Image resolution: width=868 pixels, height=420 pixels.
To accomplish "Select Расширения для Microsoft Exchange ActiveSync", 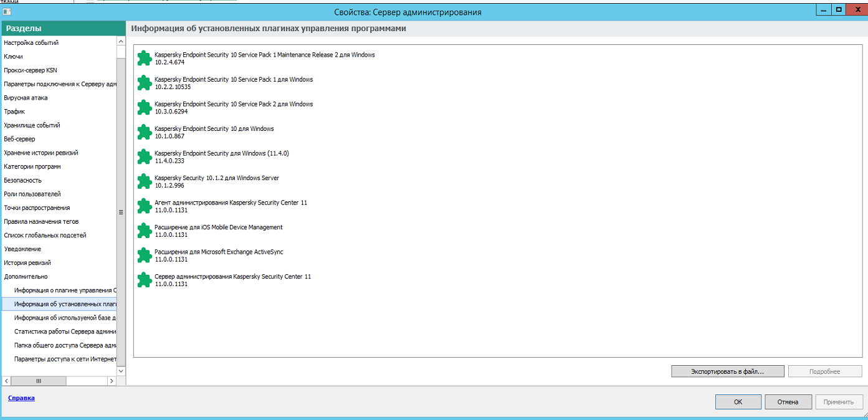I will click(219, 252).
